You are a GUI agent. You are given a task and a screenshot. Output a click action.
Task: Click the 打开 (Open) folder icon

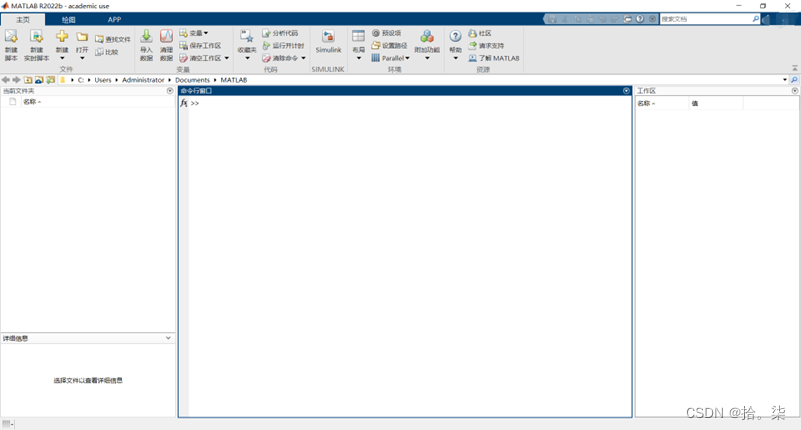click(x=82, y=37)
